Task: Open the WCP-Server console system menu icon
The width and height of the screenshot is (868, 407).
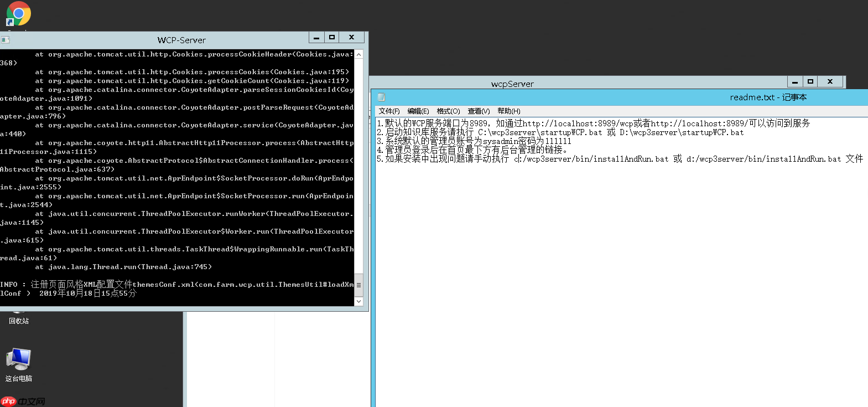Action: click(x=5, y=40)
